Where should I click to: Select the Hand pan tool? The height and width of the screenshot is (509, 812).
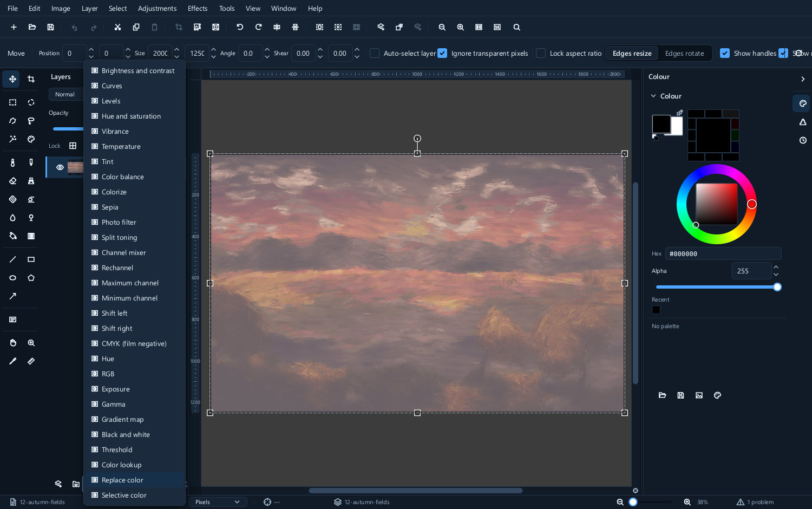[12, 343]
